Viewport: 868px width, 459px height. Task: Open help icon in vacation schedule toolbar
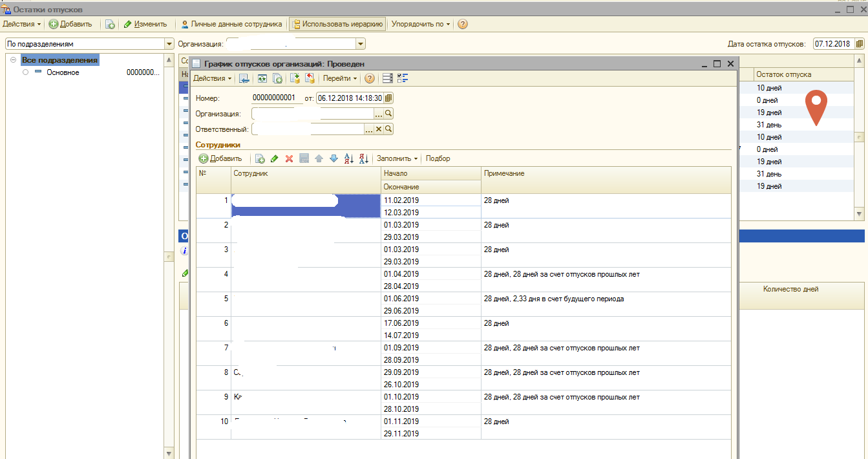coord(369,78)
